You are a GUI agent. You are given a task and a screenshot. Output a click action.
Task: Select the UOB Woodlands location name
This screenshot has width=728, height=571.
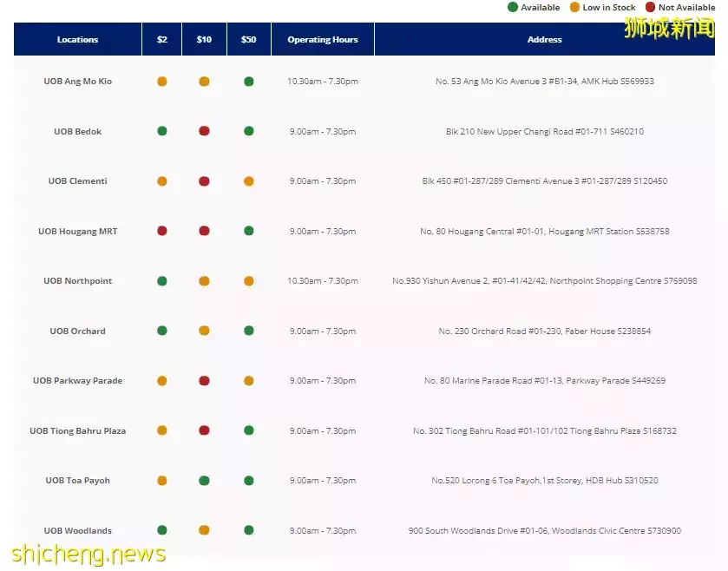coord(77,530)
